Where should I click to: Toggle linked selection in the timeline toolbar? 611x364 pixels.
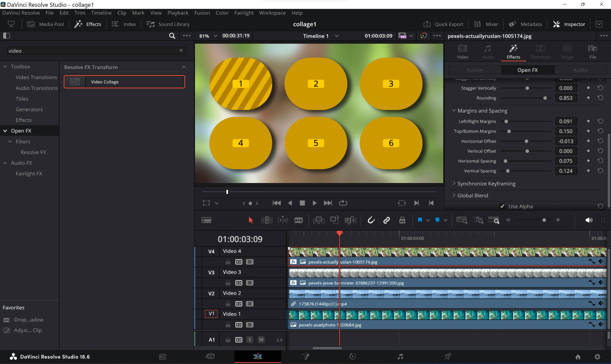387,220
